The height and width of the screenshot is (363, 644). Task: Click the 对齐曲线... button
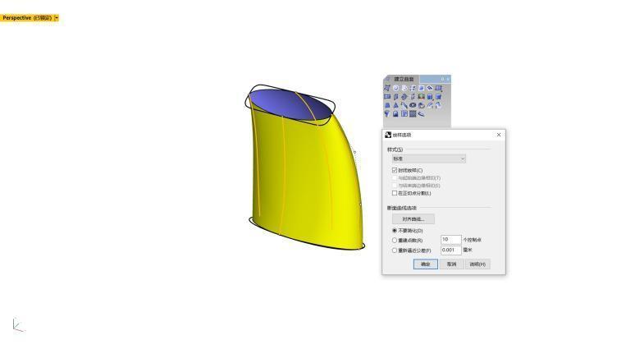[x=413, y=219]
